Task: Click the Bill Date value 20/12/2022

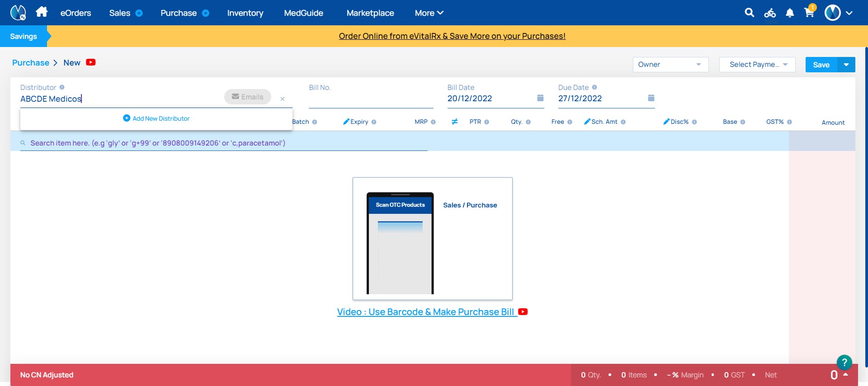Action: coord(470,99)
